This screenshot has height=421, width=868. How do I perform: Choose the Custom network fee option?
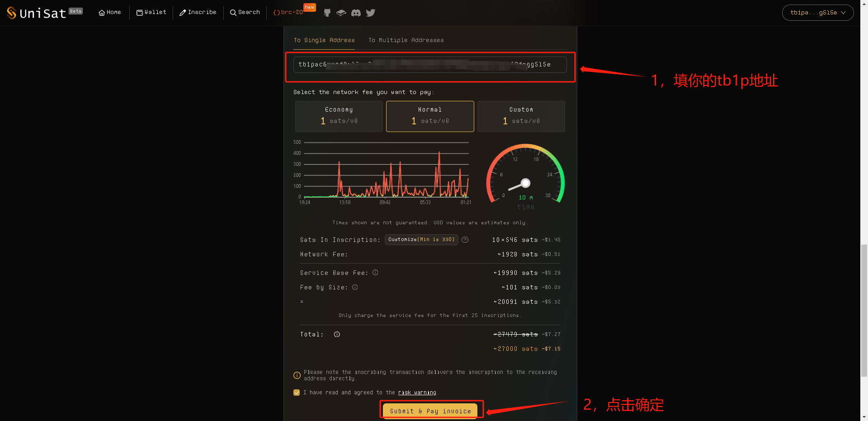coord(521,116)
